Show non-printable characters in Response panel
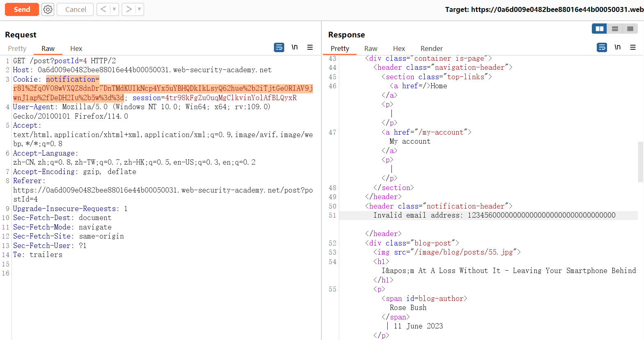Image resolution: width=644 pixels, height=340 pixels. 617,48
